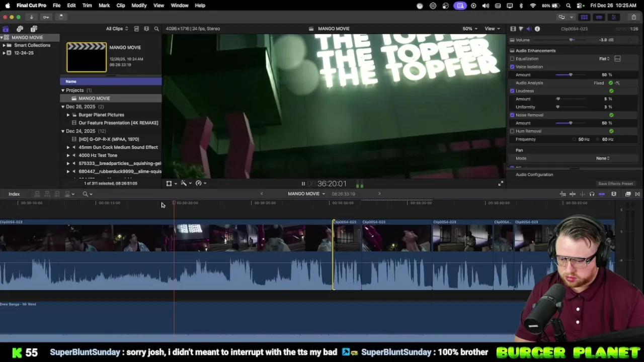The width and height of the screenshot is (644, 362).
Task: Adjust the Volume slider
Action: point(571,40)
